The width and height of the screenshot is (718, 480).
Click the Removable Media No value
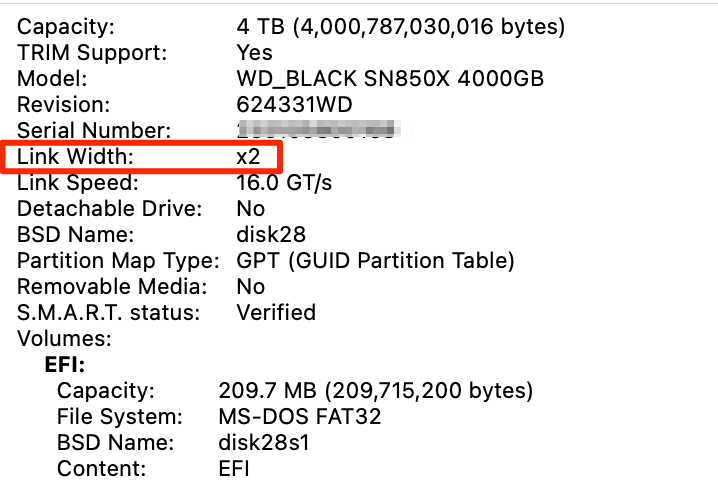pyautogui.click(x=250, y=287)
